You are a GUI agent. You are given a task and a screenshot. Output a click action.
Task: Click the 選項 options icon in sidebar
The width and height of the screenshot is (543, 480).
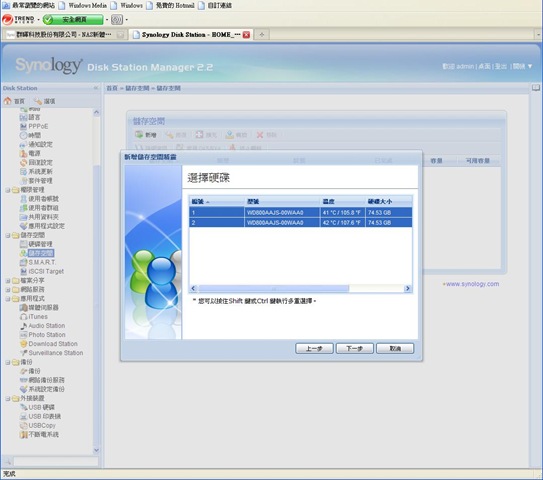click(38, 101)
